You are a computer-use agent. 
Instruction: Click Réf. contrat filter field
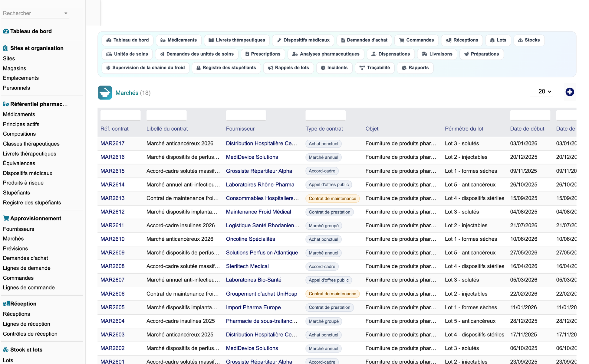(120, 115)
